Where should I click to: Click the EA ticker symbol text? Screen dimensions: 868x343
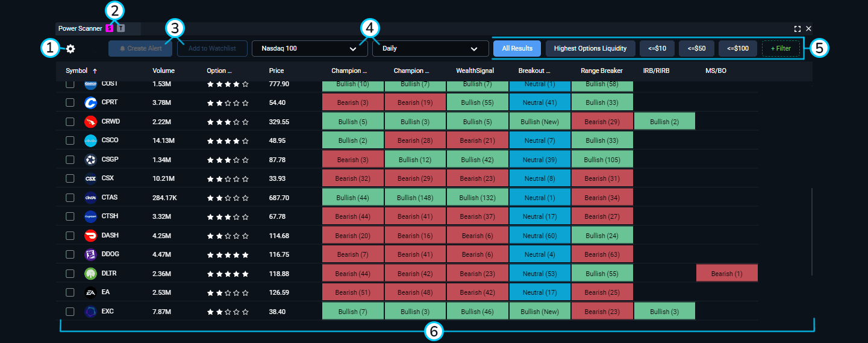pos(105,292)
